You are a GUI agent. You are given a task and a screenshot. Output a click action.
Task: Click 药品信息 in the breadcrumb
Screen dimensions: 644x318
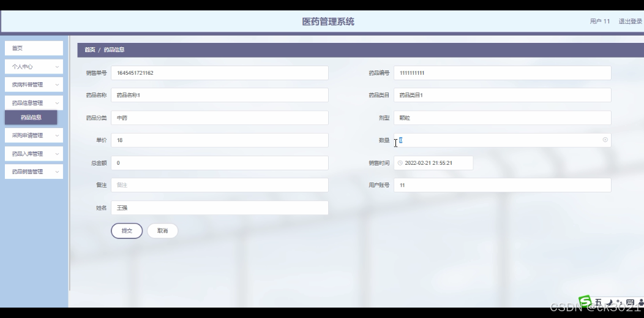pyautogui.click(x=114, y=50)
